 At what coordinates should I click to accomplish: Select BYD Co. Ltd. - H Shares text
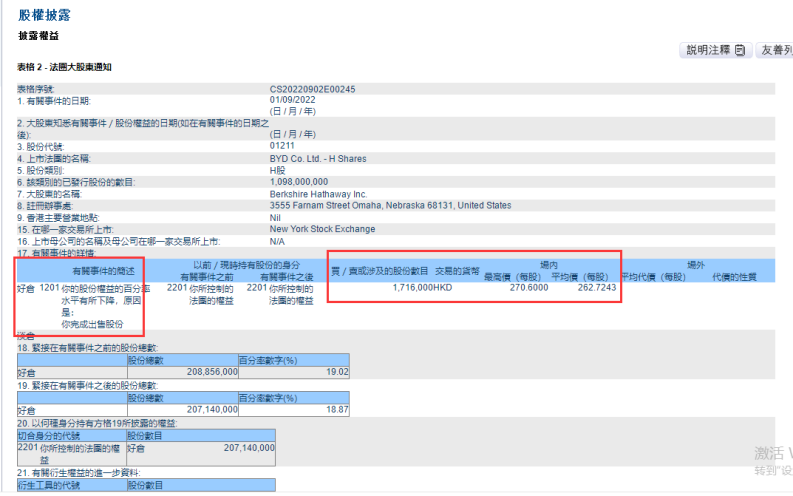[x=318, y=158]
